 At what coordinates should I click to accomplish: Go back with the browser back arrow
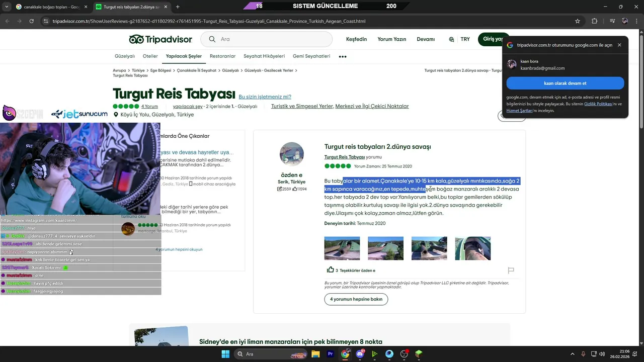pyautogui.click(x=8, y=21)
